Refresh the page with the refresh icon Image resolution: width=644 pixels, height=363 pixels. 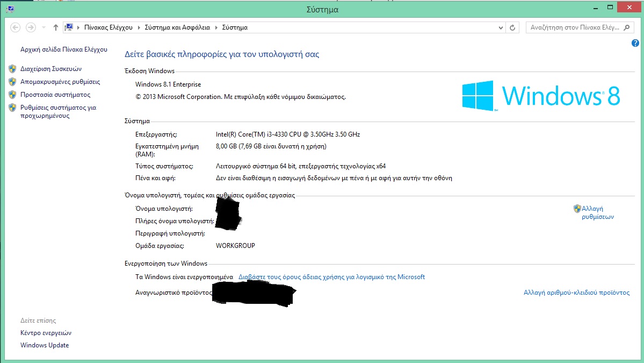coord(512,27)
